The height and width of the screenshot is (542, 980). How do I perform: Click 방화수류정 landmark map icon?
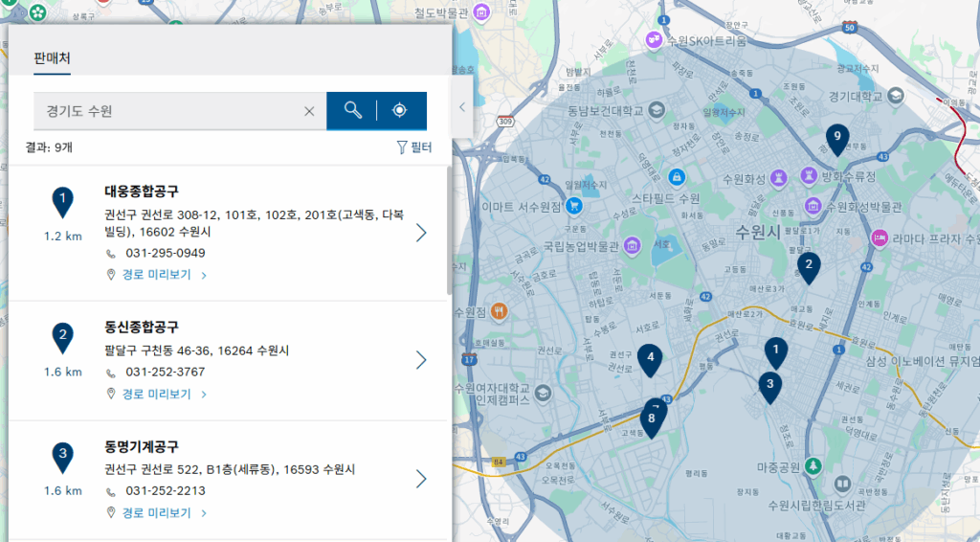point(810,175)
